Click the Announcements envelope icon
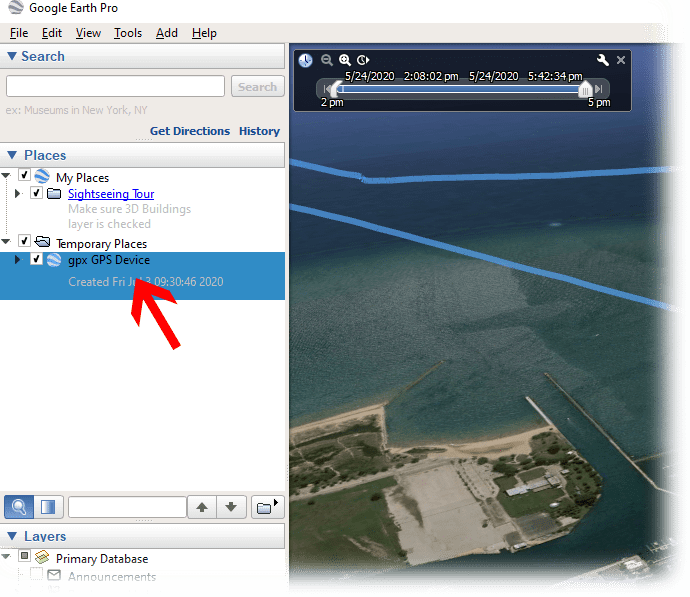Screen dimensions: 690x597 pyautogui.click(x=54, y=575)
